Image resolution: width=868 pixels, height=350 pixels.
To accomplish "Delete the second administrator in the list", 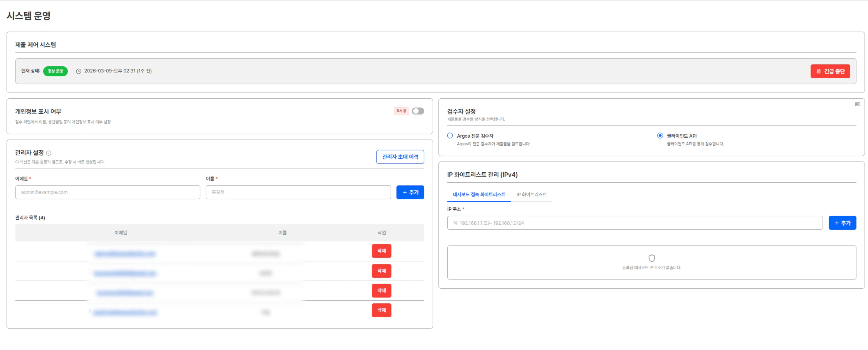I will click(x=381, y=271).
